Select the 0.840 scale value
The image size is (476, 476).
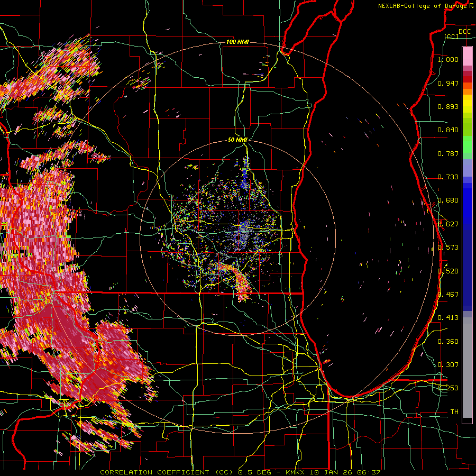coord(448,130)
